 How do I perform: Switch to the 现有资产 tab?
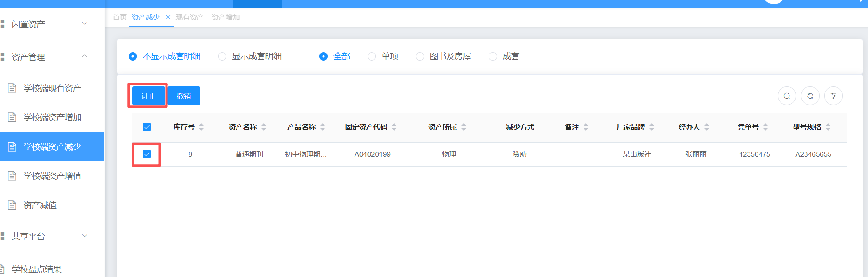(x=189, y=17)
